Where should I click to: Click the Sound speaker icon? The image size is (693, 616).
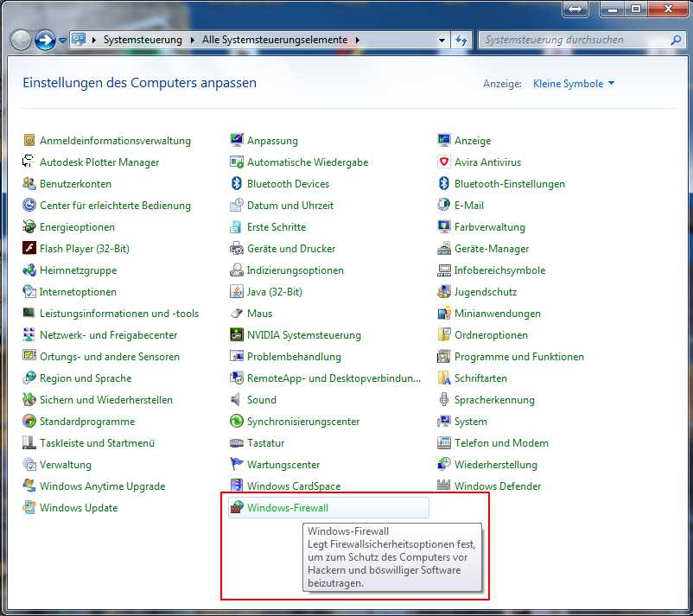pyautogui.click(x=237, y=399)
